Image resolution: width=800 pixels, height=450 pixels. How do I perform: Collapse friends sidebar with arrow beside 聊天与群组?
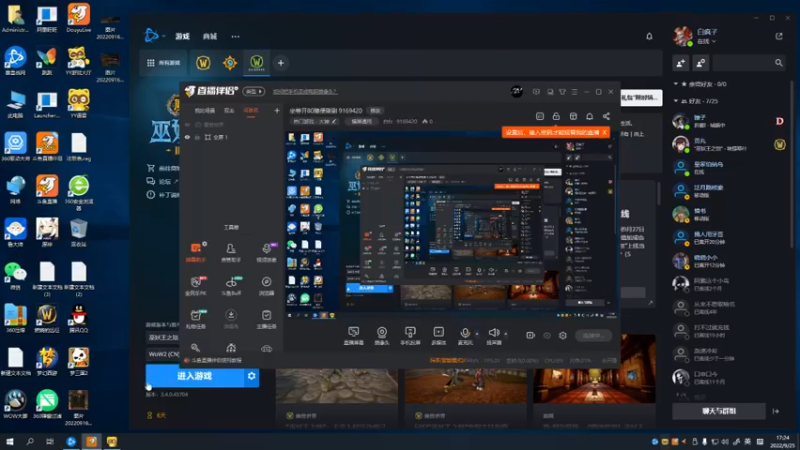tap(776, 411)
